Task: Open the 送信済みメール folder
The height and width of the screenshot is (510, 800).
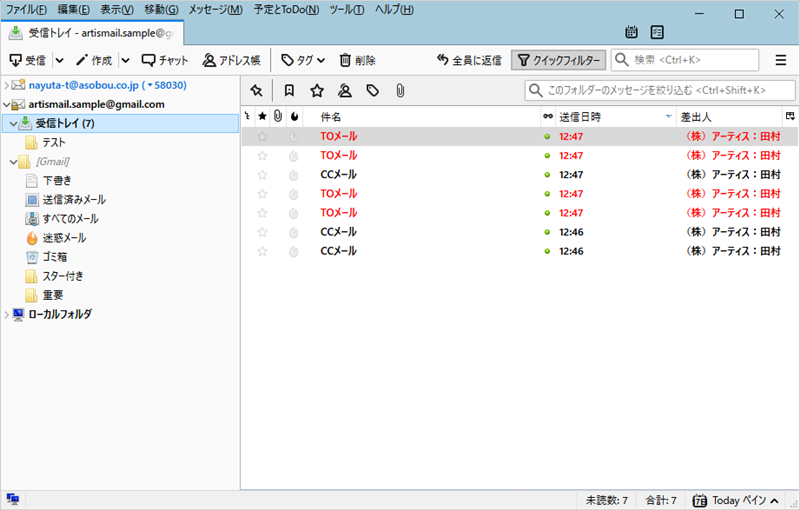Action: [74, 200]
